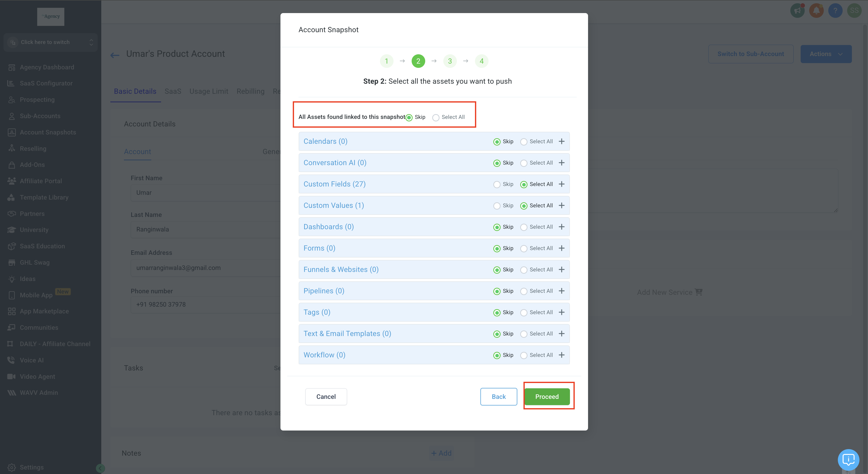Image resolution: width=868 pixels, height=474 pixels.
Task: Click the back arrow beside Umar's Product Account
Action: [115, 55]
